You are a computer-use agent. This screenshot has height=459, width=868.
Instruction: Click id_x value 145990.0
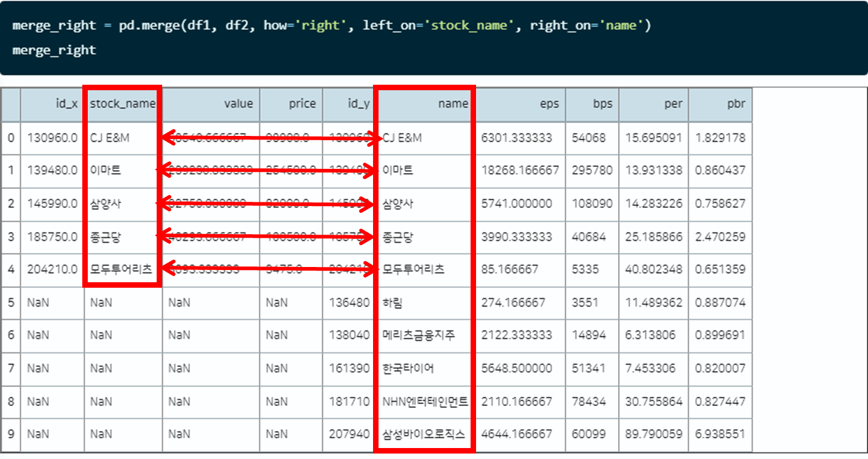pyautogui.click(x=52, y=204)
